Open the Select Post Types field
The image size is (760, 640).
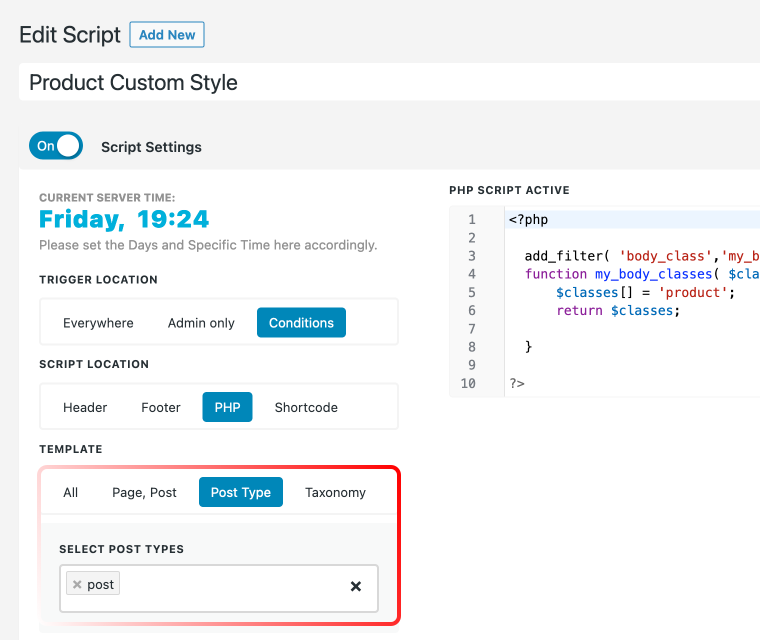click(219, 589)
